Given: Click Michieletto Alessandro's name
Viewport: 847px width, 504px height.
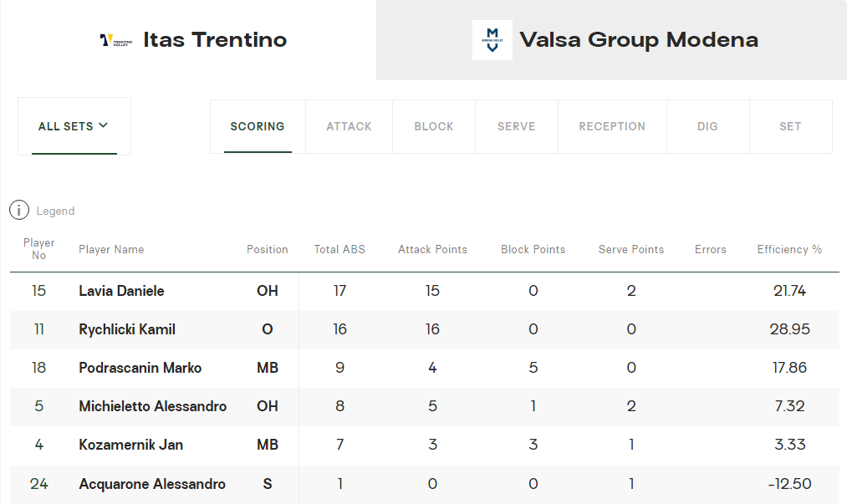Looking at the screenshot, I should [x=152, y=406].
